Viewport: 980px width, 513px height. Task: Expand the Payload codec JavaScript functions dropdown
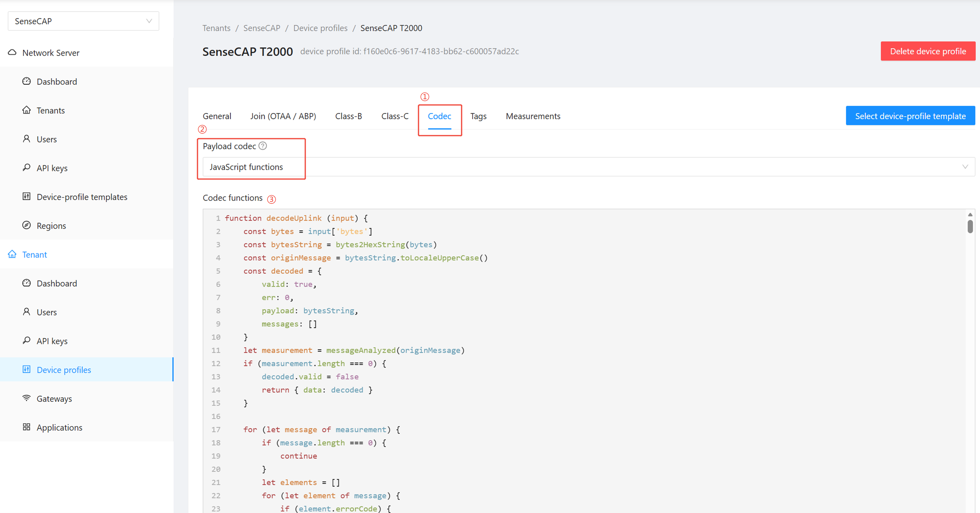click(x=533, y=167)
